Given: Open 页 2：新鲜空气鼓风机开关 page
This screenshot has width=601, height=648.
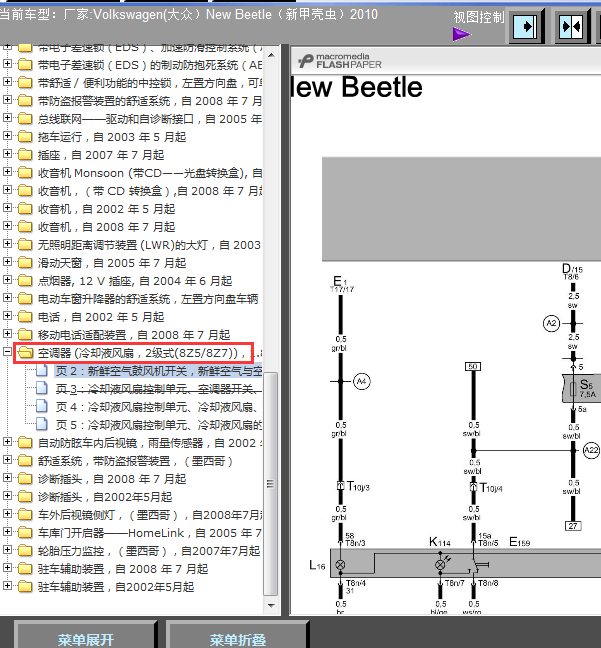Looking at the screenshot, I should pyautogui.click(x=158, y=371).
